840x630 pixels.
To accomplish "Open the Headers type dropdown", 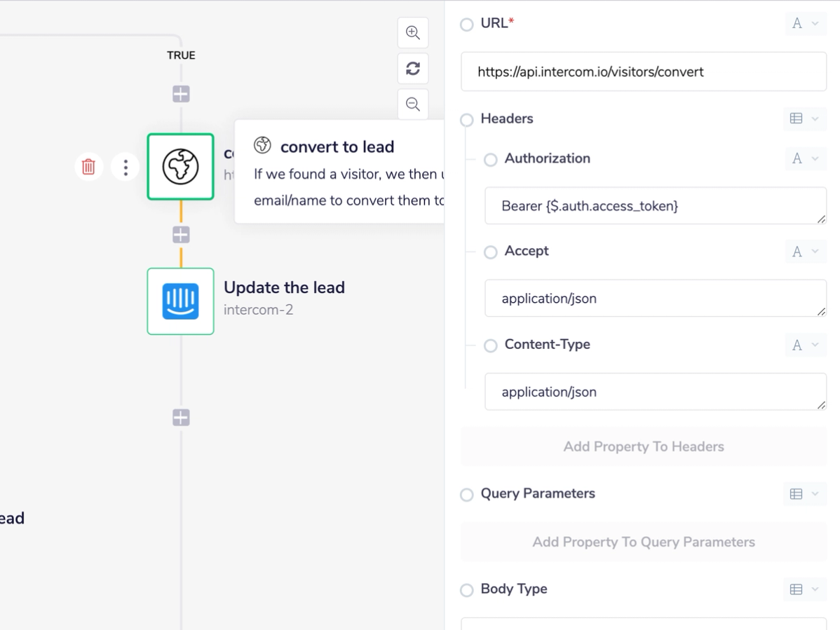I will [x=804, y=119].
